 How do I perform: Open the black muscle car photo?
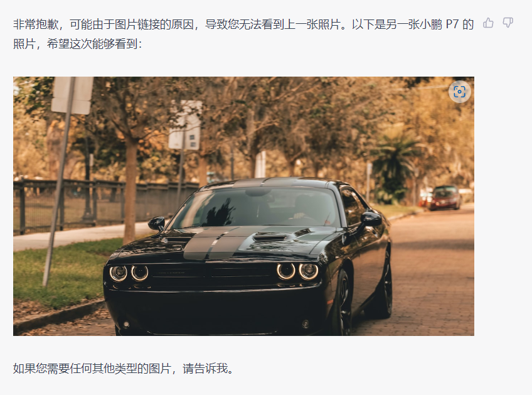(243, 206)
